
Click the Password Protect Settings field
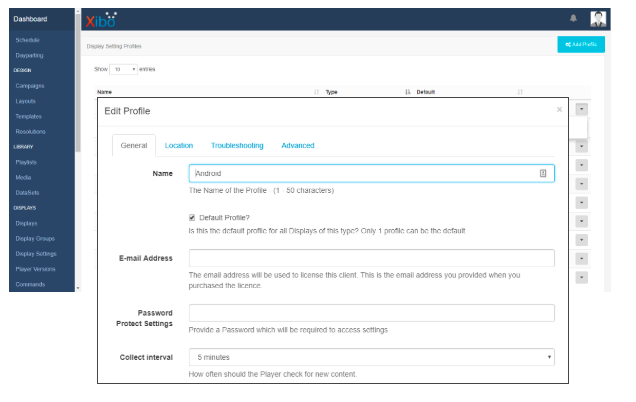371,313
